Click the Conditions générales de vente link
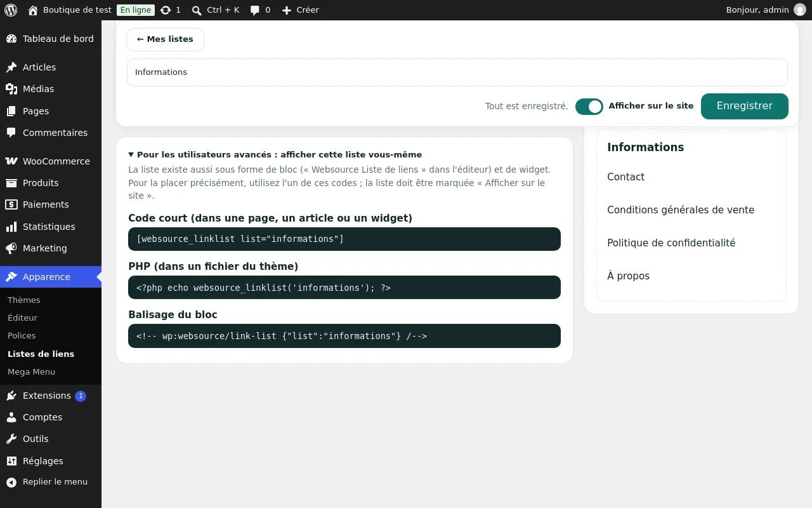812x508 pixels. [681, 210]
